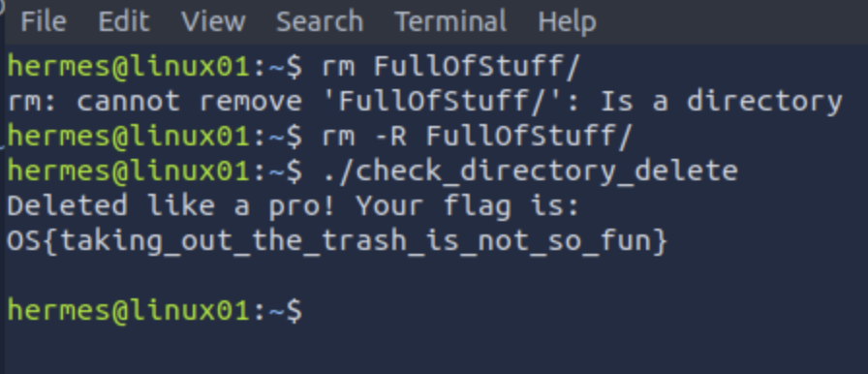Click hermes@linux01 on the check_directory_delete line
Screen dimensions: 868x374
point(129,171)
